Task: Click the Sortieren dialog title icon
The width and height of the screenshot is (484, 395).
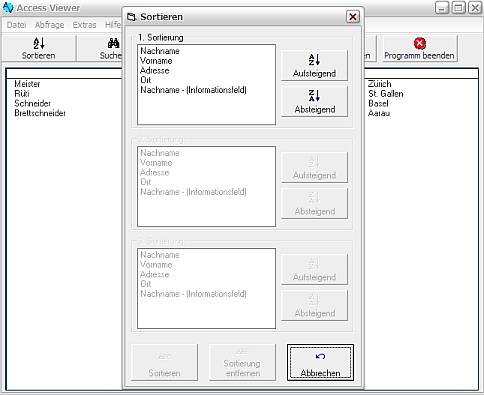Action: pos(132,17)
